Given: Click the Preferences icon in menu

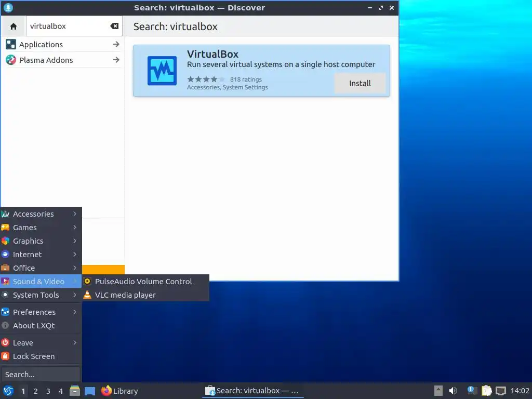Looking at the screenshot, I should (5, 312).
